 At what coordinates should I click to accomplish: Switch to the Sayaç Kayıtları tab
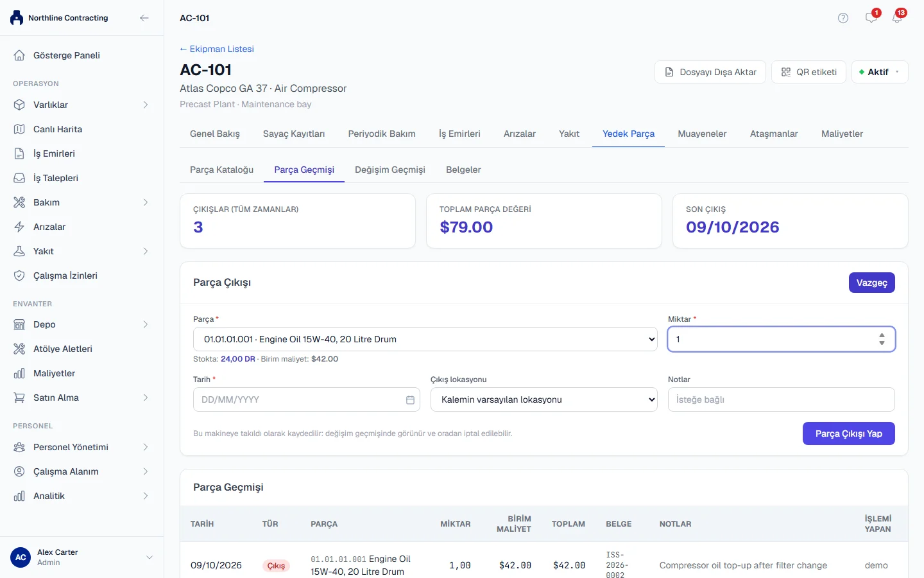click(294, 134)
